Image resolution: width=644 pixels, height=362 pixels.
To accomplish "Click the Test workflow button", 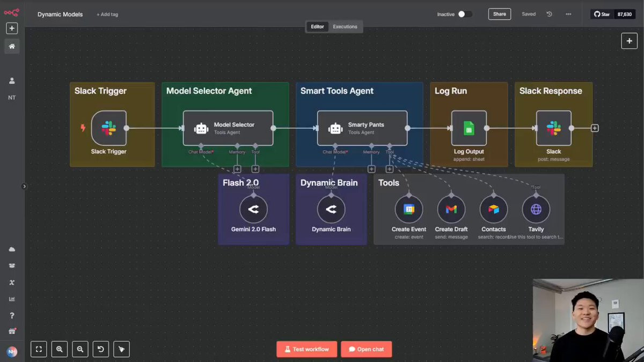I will 307,349.
